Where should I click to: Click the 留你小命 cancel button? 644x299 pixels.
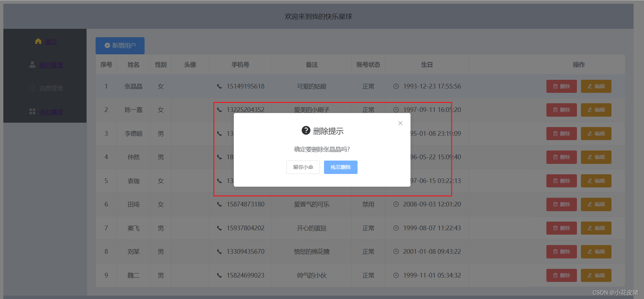303,167
